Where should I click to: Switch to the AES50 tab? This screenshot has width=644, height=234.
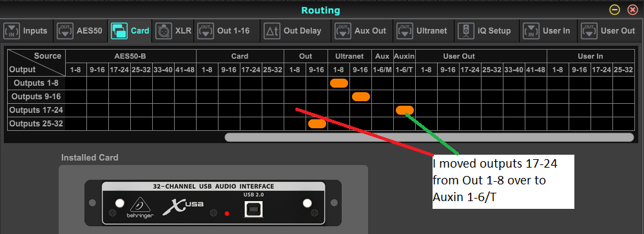[80, 31]
